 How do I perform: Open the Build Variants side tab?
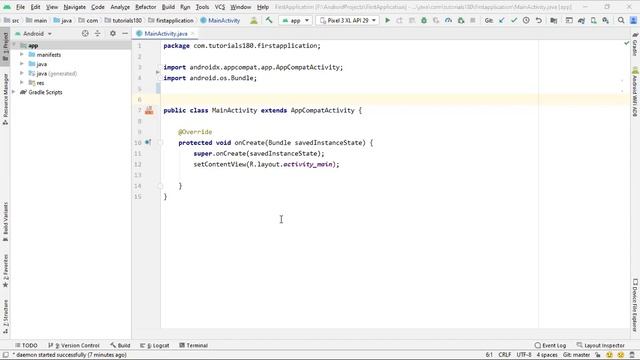5,221
